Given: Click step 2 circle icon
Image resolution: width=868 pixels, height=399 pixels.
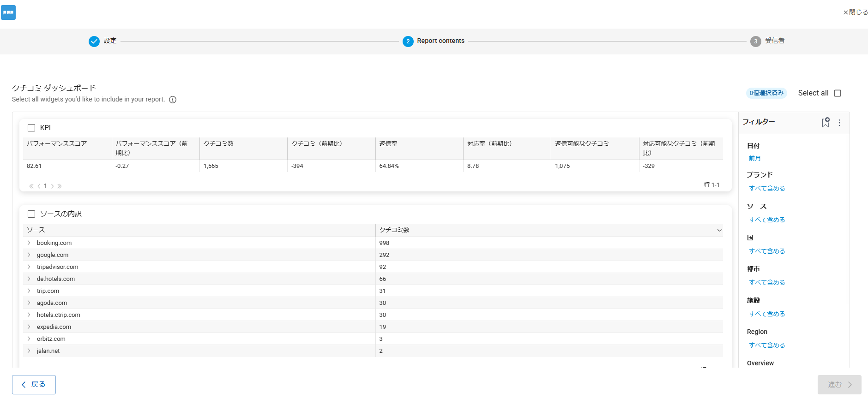Looking at the screenshot, I should pos(408,42).
